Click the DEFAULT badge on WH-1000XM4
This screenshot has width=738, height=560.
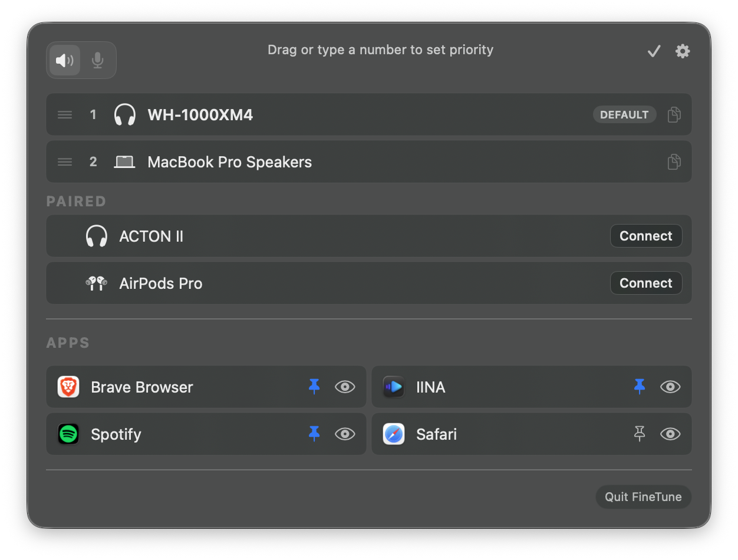[x=624, y=114]
